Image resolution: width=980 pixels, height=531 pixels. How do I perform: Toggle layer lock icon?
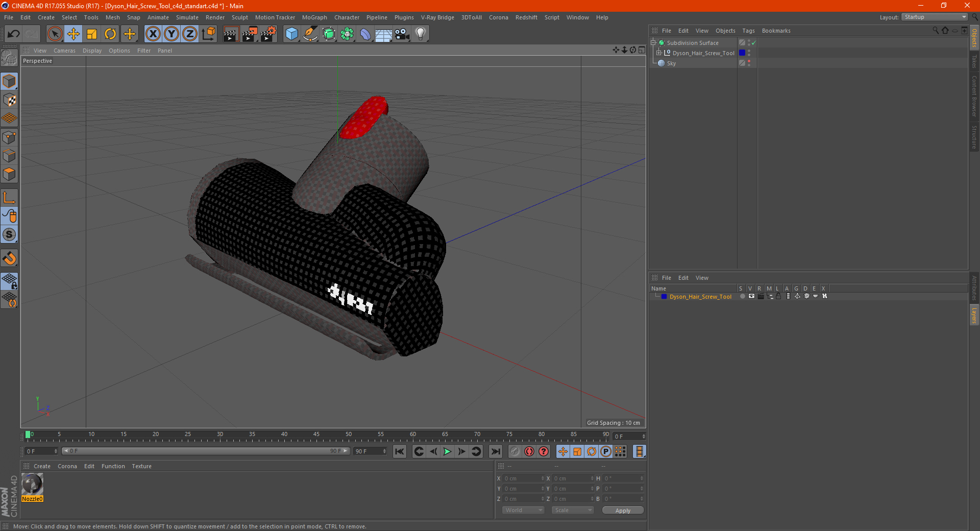point(778,296)
